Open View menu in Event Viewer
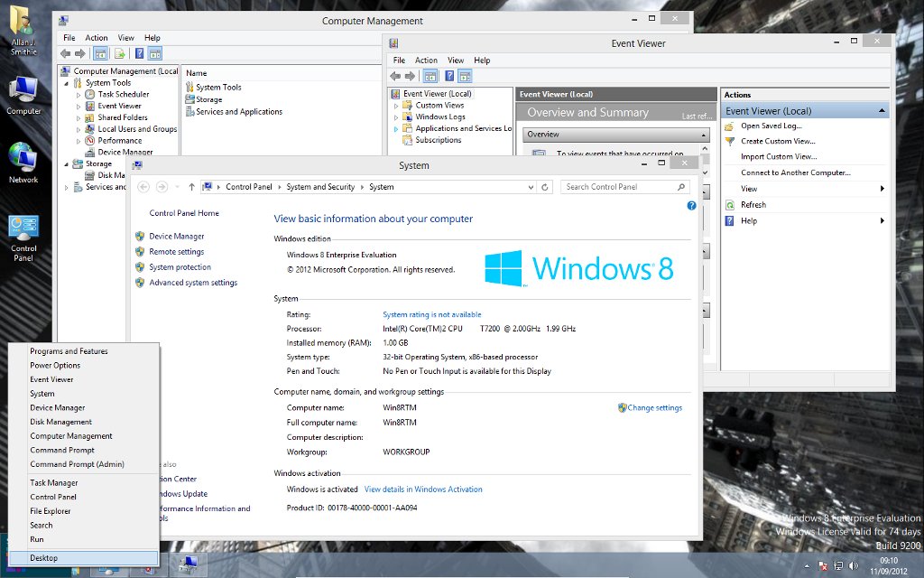Image resolution: width=924 pixels, height=578 pixels. (x=456, y=61)
